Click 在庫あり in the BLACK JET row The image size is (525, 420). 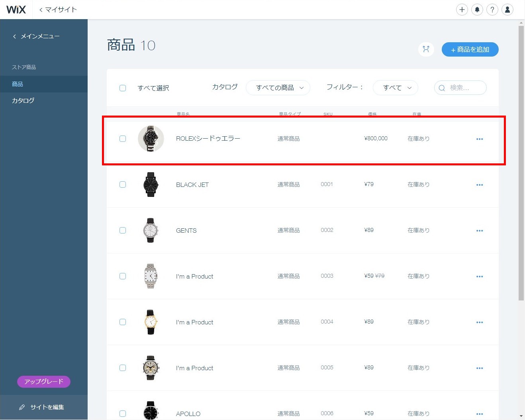pyautogui.click(x=419, y=184)
